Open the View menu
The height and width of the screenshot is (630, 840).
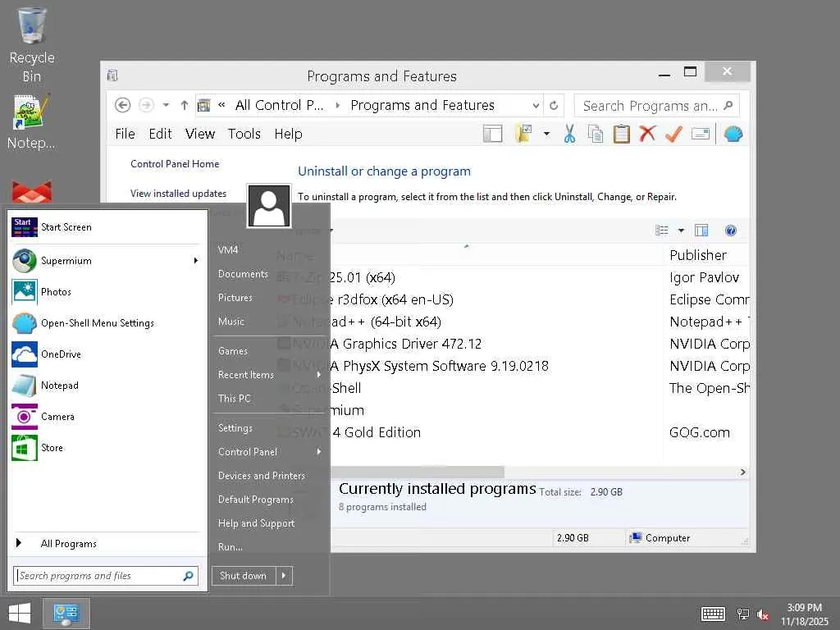click(x=200, y=134)
